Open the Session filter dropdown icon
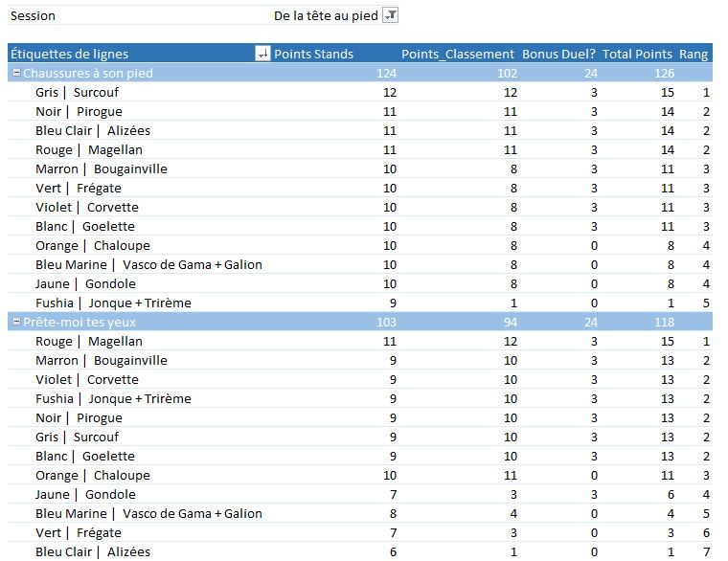 point(390,15)
